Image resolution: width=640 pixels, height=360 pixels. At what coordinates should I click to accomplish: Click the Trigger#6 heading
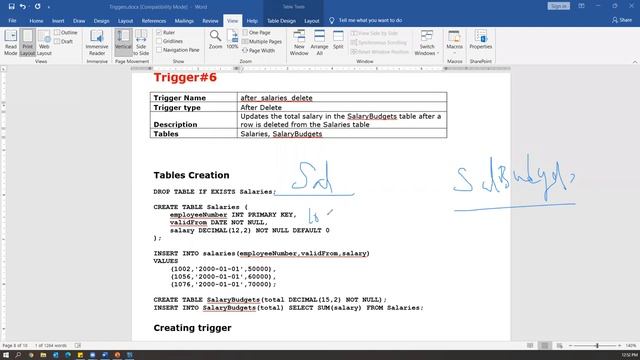coord(185,77)
